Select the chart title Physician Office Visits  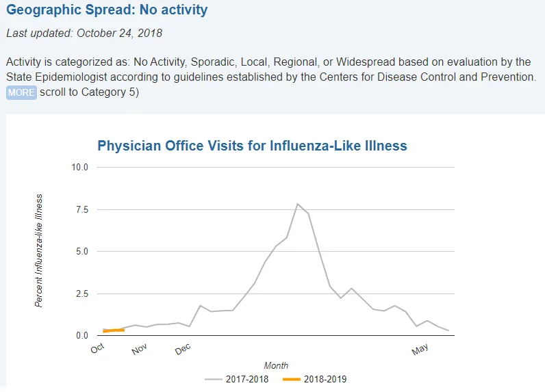pos(252,146)
